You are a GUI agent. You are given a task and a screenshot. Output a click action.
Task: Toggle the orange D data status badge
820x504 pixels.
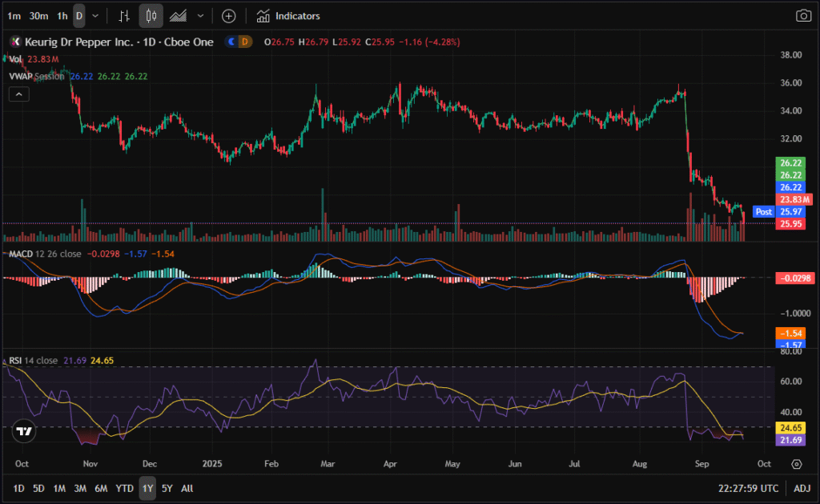[x=245, y=42]
